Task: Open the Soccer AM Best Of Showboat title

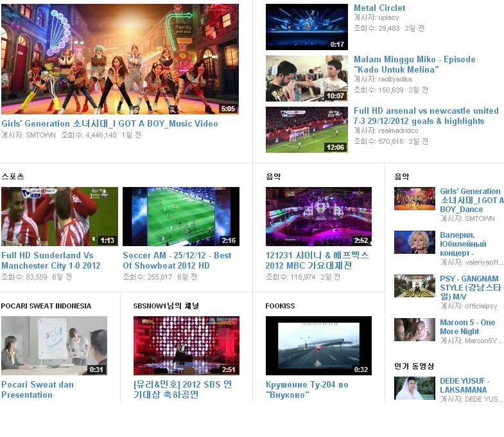Action: click(x=177, y=260)
